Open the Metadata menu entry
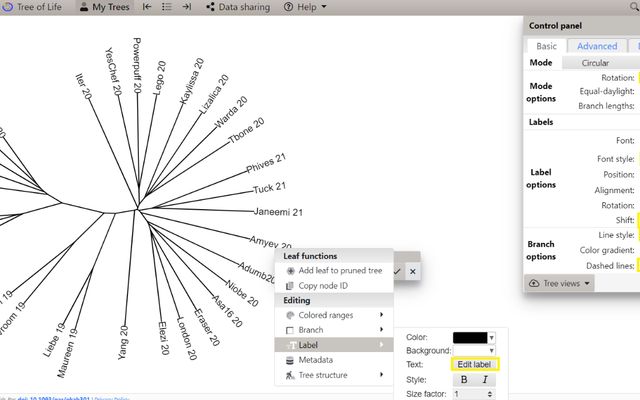Screen dimensions: 640x400 click(315, 360)
